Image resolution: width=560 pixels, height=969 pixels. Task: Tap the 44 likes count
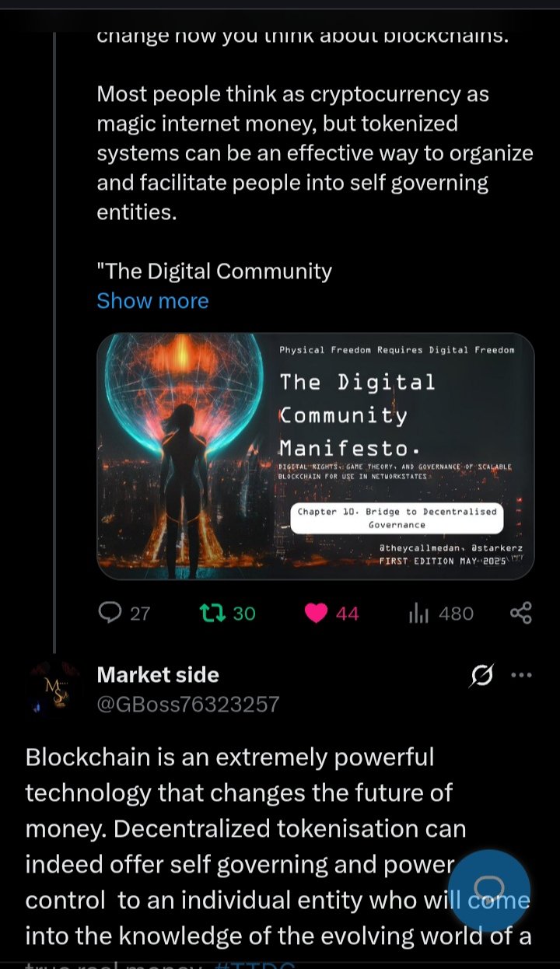(347, 614)
